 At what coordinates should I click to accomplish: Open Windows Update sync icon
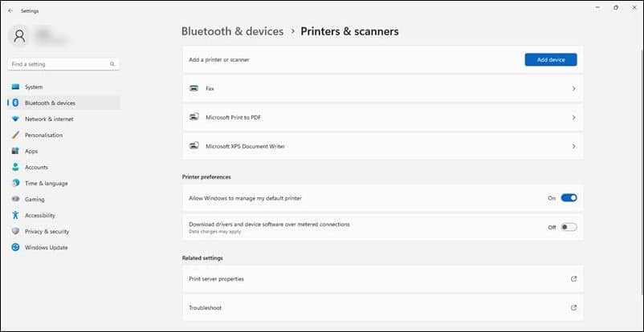15,248
